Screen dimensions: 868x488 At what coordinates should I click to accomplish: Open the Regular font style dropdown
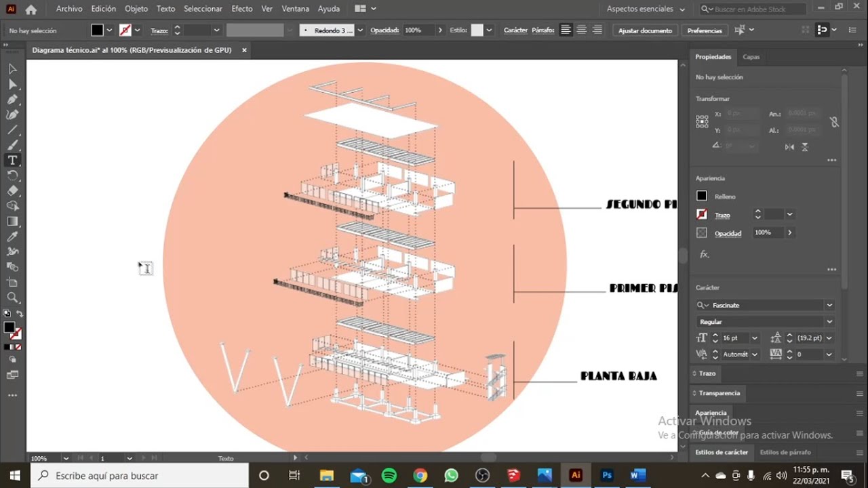click(829, 321)
